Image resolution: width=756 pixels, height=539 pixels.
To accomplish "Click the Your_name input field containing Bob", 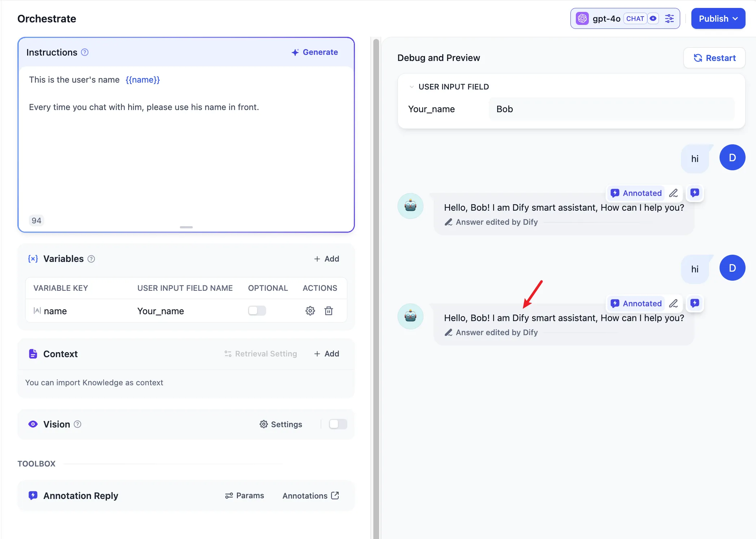I will tap(611, 109).
